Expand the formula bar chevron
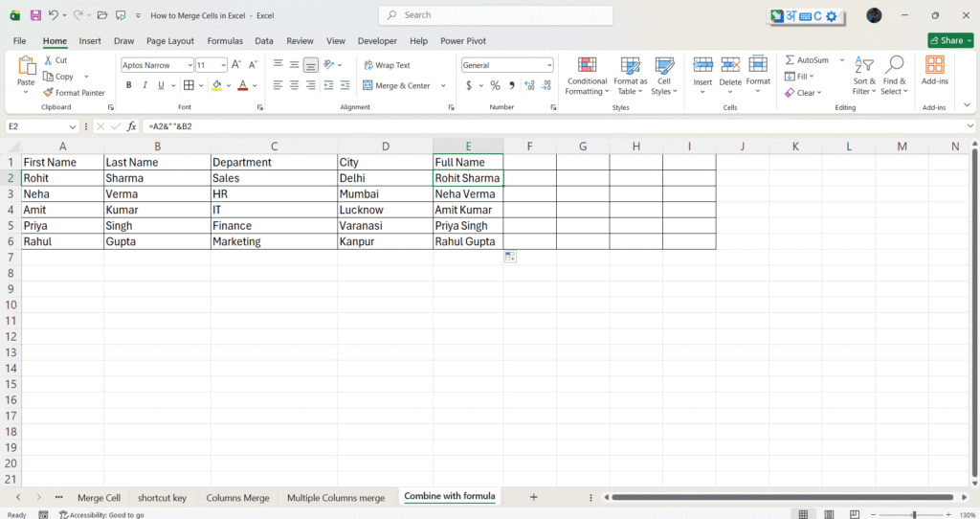The width and height of the screenshot is (980, 519). (x=970, y=126)
